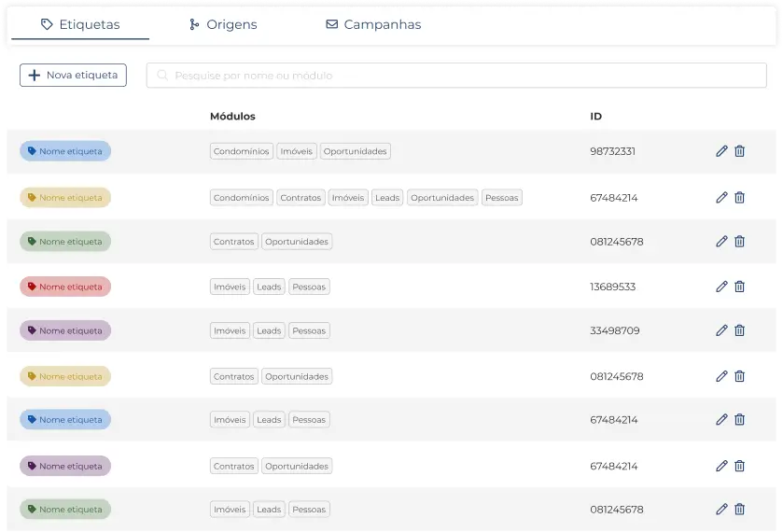Click Oportunidades chip in row 98732331
The height and width of the screenshot is (532, 783).
click(x=355, y=151)
